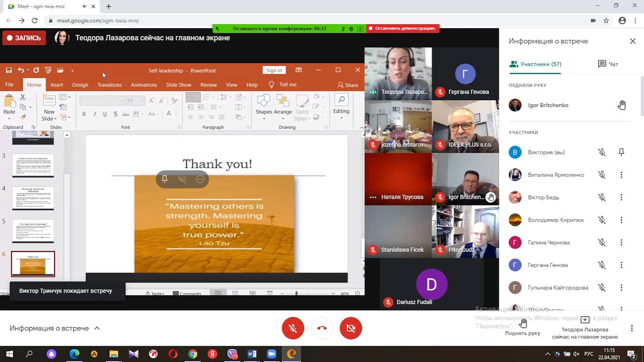Switch to the participants tab
Image resolution: width=644 pixels, height=362 pixels.
pyautogui.click(x=535, y=64)
